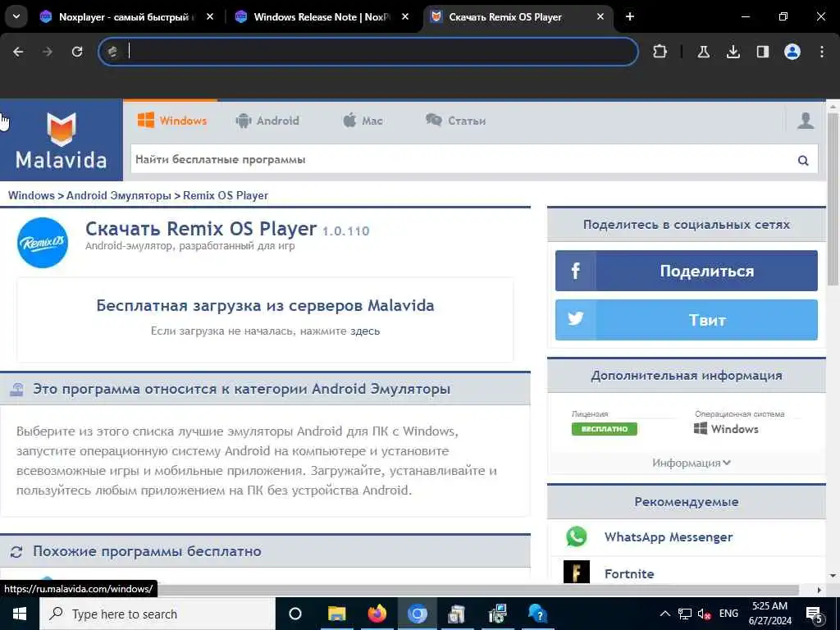Viewport: 840px width, 630px height.
Task: Close the Remix OS Player tab
Action: [600, 17]
